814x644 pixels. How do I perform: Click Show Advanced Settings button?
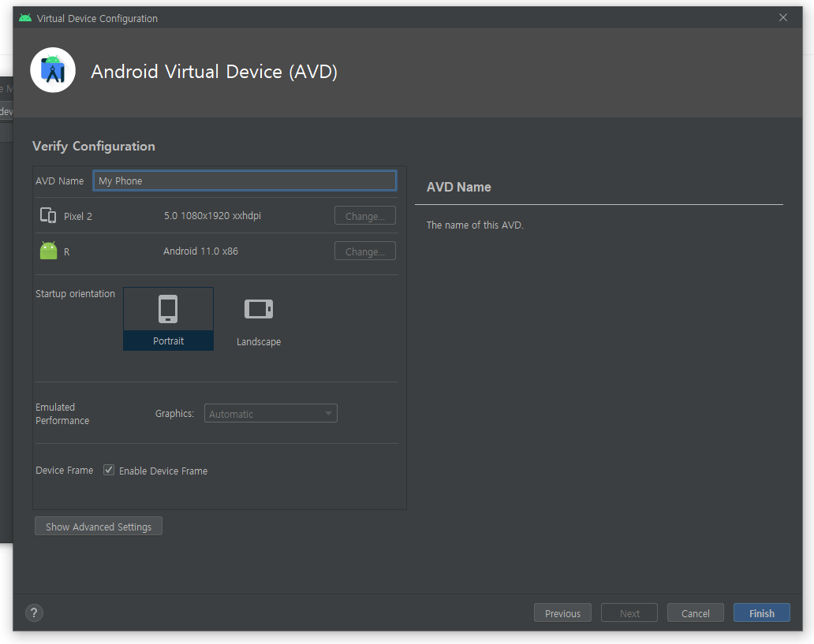[x=99, y=527]
